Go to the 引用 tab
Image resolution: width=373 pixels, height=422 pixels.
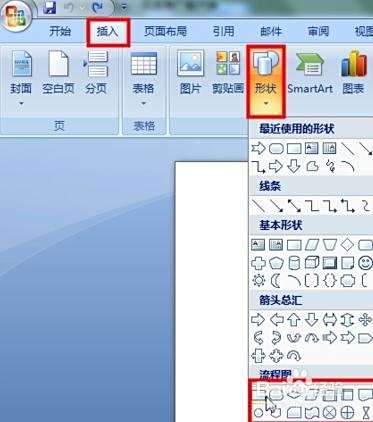pos(224,32)
